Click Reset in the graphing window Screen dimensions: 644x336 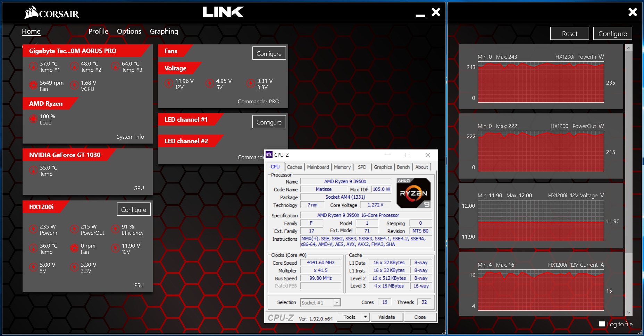pos(570,34)
